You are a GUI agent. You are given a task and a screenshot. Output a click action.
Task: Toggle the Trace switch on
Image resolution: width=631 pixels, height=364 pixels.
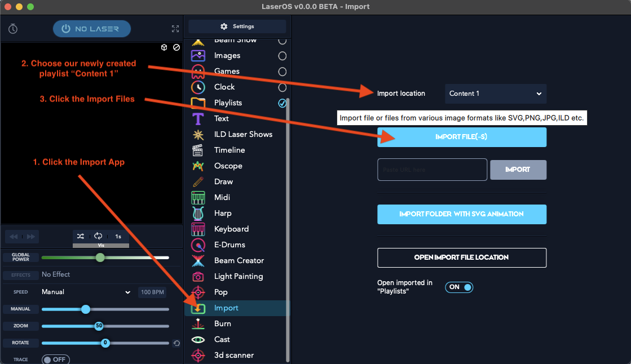[x=55, y=359]
